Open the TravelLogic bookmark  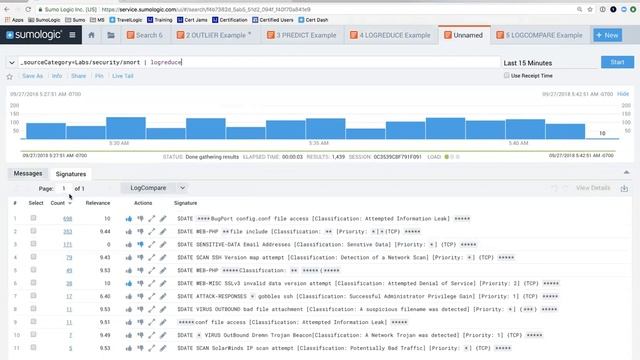[x=126, y=20]
